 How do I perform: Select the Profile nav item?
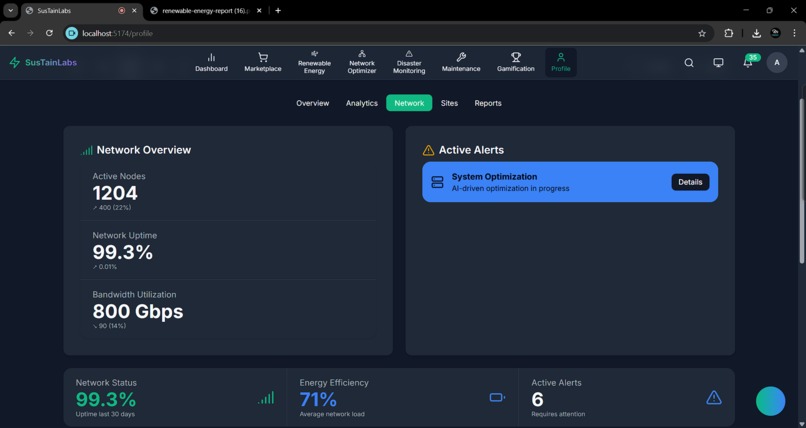click(561, 62)
